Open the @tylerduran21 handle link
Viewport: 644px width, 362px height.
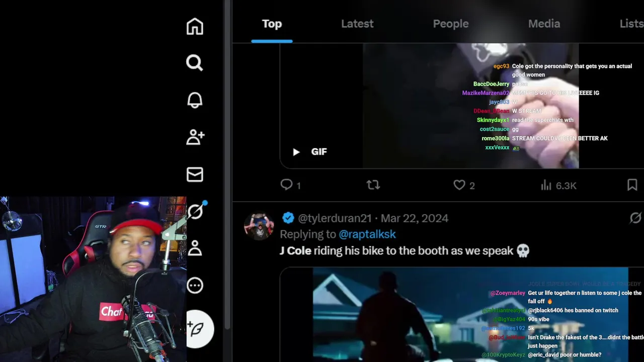pyautogui.click(x=335, y=218)
